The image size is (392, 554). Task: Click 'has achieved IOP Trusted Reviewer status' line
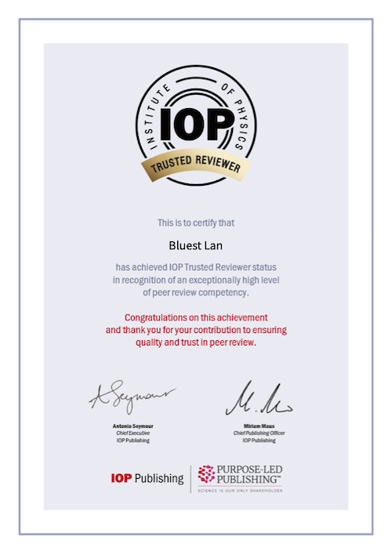click(196, 267)
